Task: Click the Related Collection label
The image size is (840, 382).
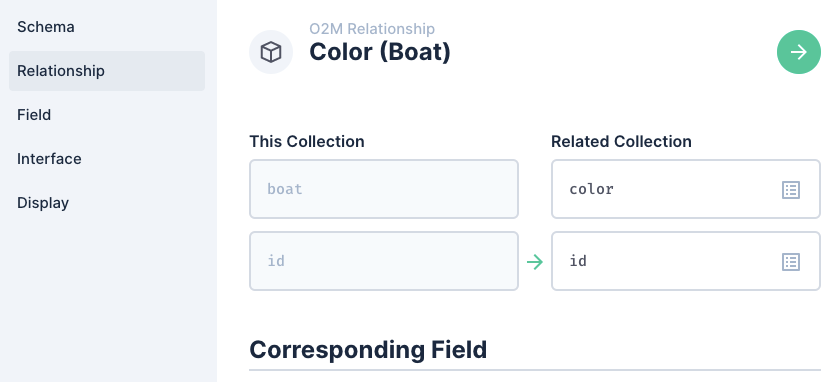Action: click(x=621, y=141)
